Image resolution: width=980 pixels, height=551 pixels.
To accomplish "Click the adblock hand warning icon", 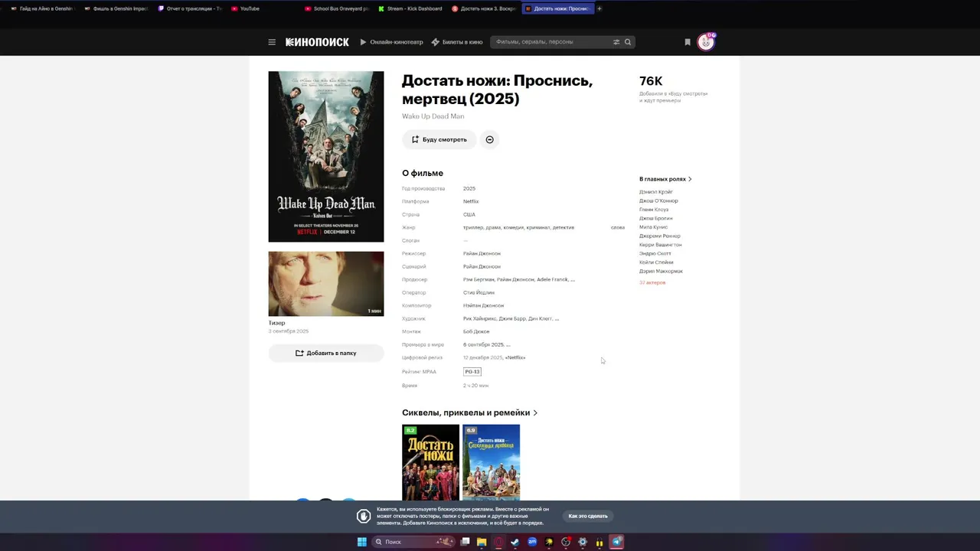I will click(x=364, y=516).
